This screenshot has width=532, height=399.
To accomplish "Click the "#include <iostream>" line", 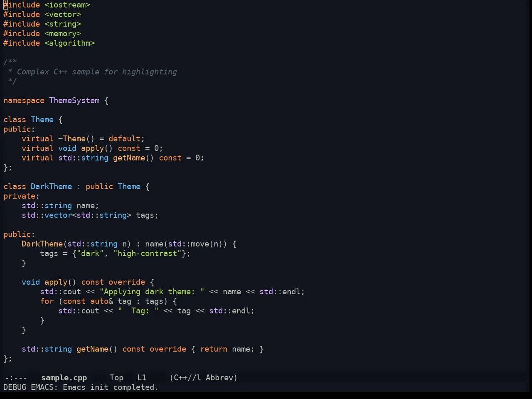I will (x=47, y=5).
